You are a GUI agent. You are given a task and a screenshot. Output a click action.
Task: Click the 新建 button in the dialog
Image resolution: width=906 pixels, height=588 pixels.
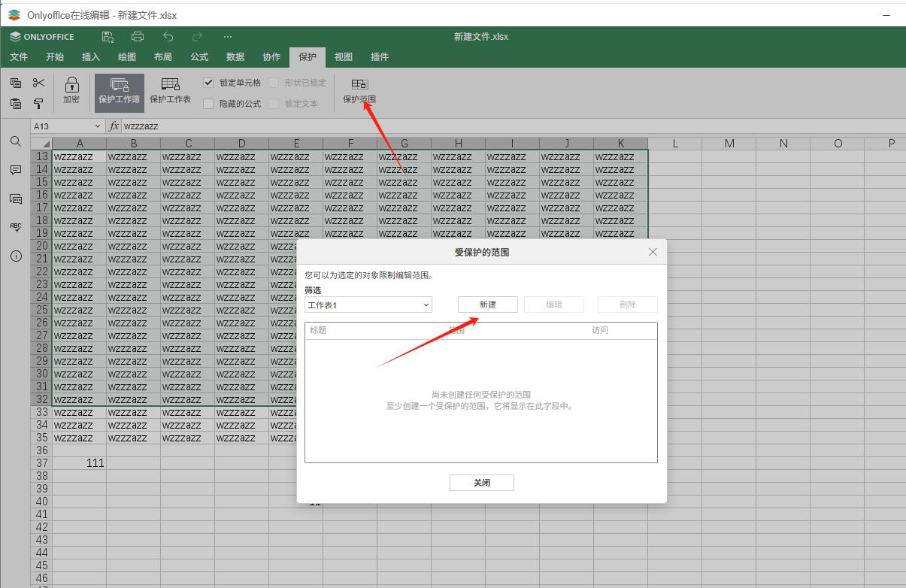point(488,305)
